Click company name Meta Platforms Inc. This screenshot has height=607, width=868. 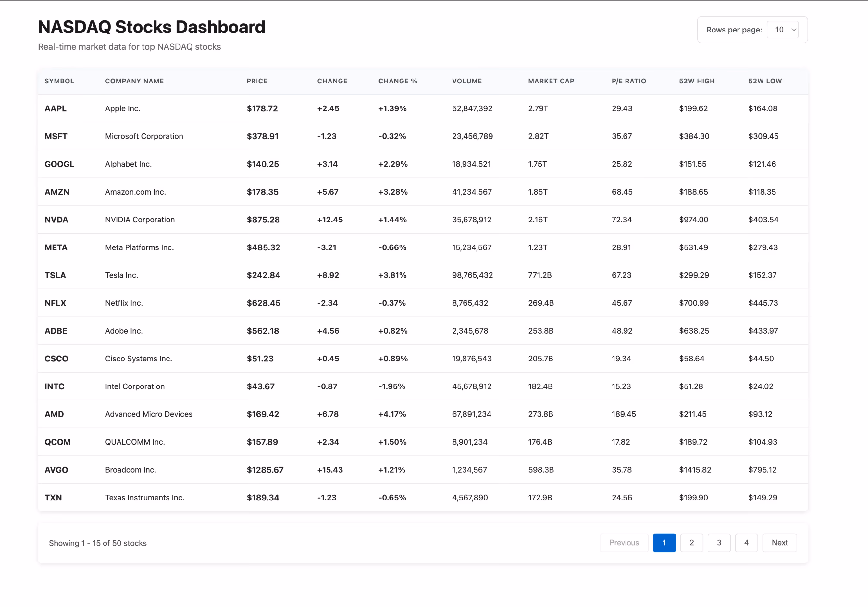click(x=140, y=247)
